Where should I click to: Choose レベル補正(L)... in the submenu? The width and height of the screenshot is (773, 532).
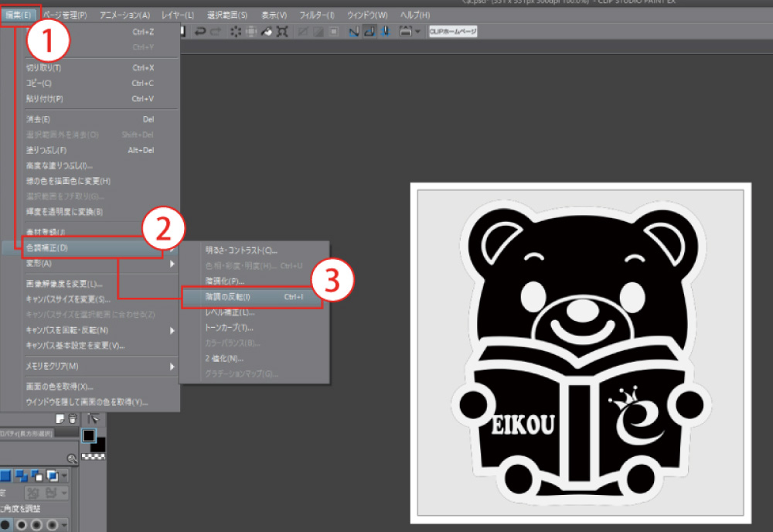tap(254, 312)
